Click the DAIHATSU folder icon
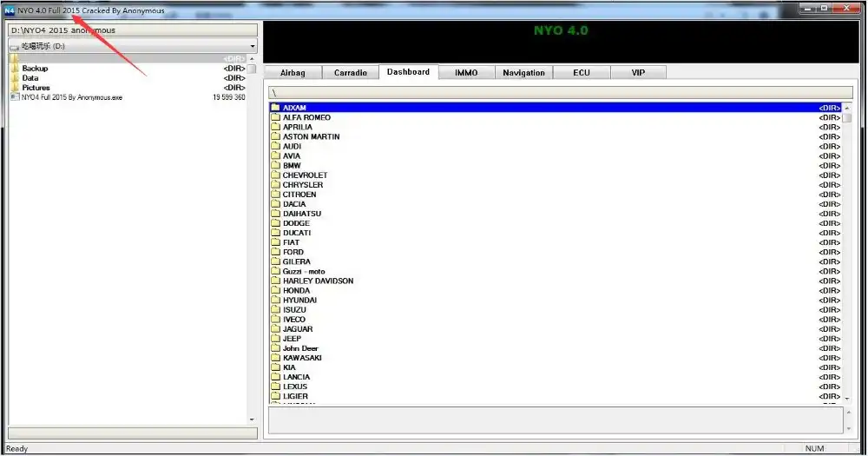The height and width of the screenshot is (456, 868). (x=276, y=214)
